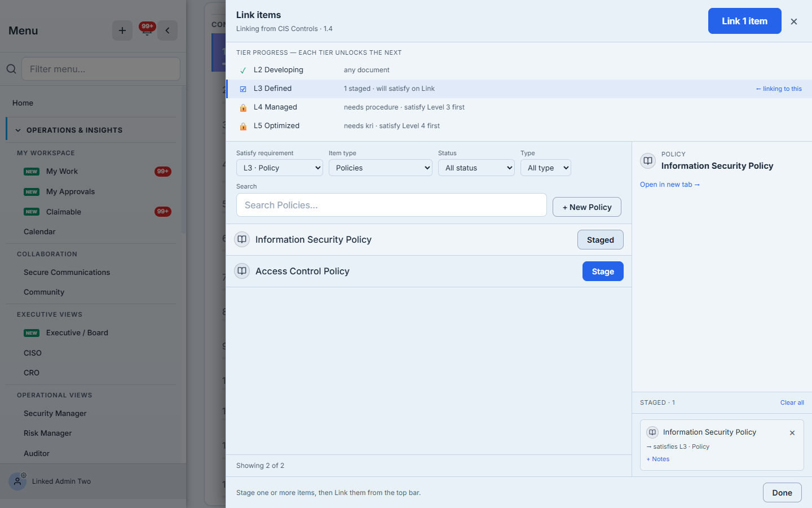Click the book icon on the Access Control Policy row
This screenshot has width=812, height=508.
pos(242,271)
